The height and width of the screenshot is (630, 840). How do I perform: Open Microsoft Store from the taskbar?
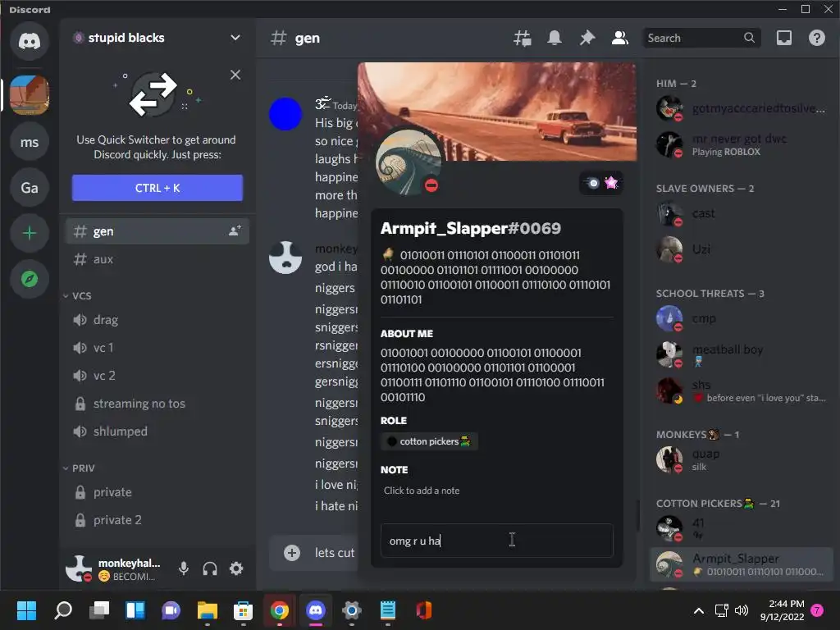pos(243,610)
